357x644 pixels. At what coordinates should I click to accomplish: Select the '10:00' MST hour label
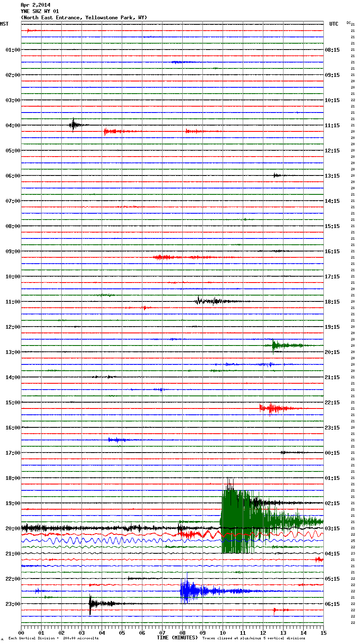tap(13, 277)
